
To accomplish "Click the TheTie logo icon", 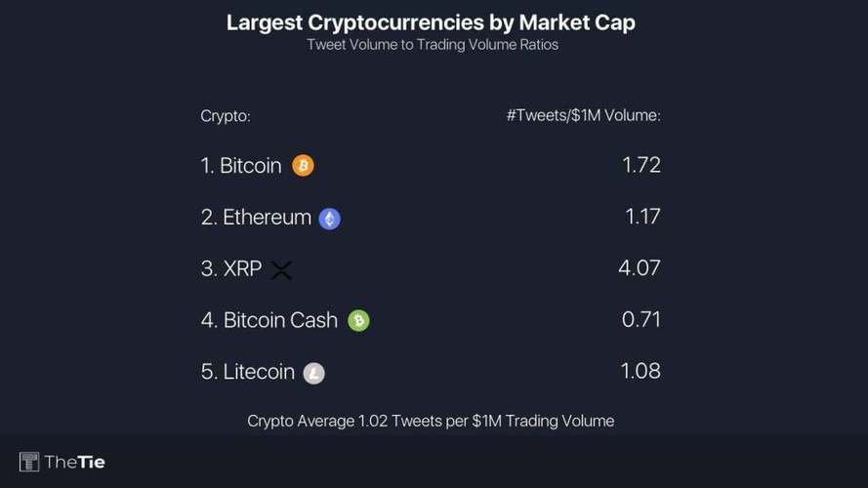I will (x=29, y=462).
